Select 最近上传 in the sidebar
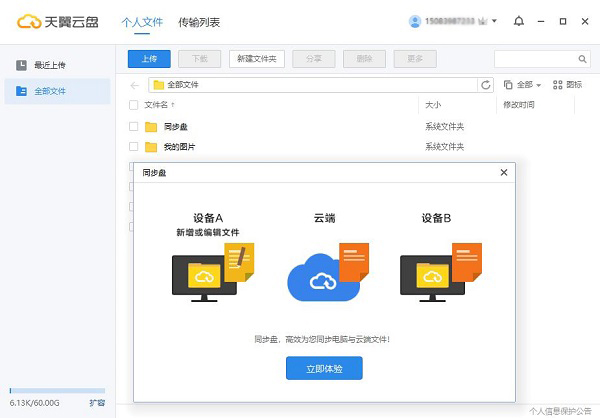600x418 pixels. point(57,65)
